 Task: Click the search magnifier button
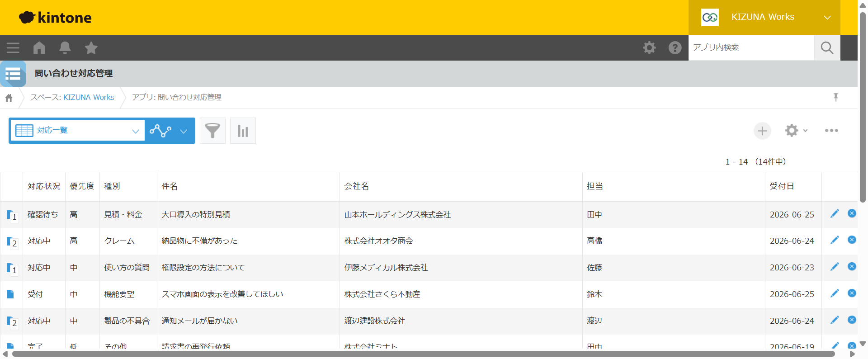pos(827,47)
